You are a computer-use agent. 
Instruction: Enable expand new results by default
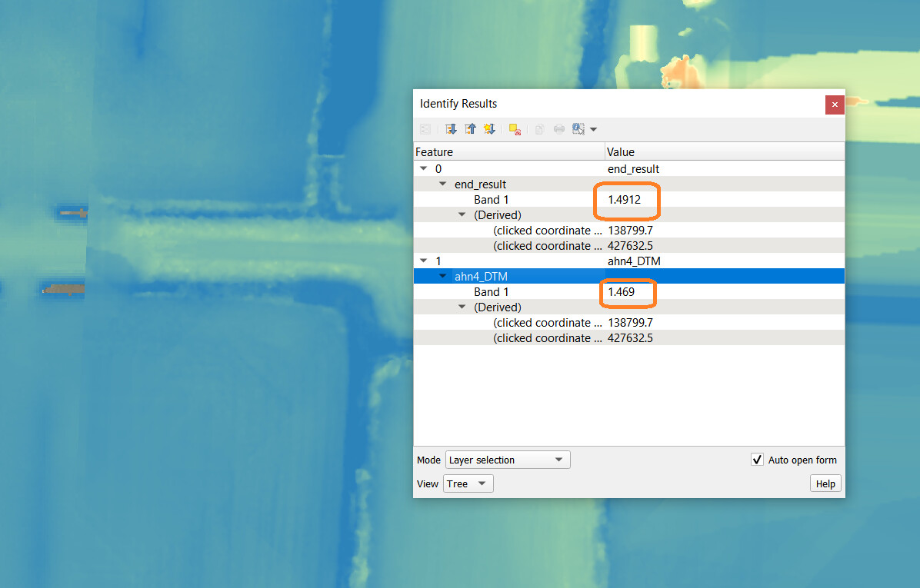(489, 129)
